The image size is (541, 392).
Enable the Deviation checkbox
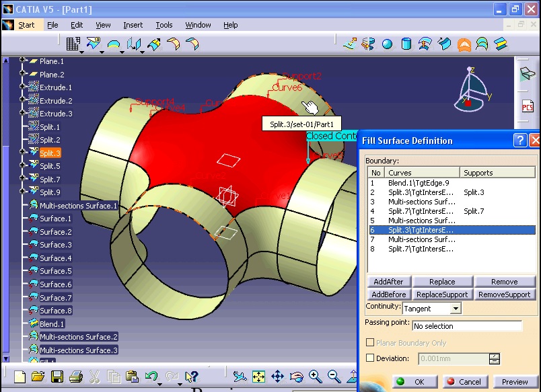(370, 358)
